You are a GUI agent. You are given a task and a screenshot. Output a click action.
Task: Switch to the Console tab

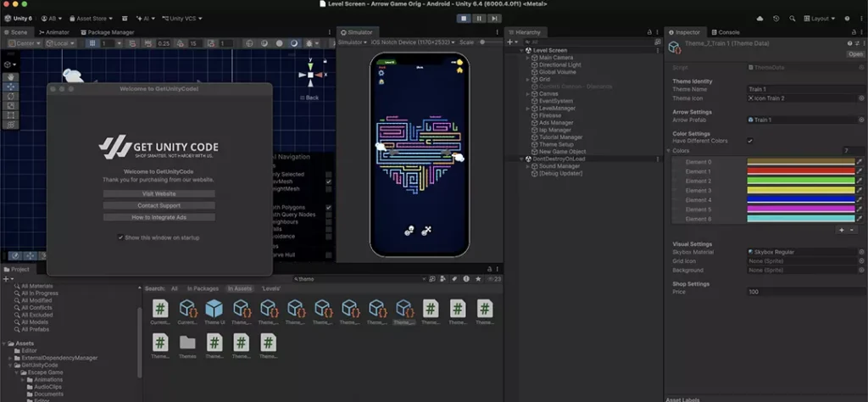726,32
